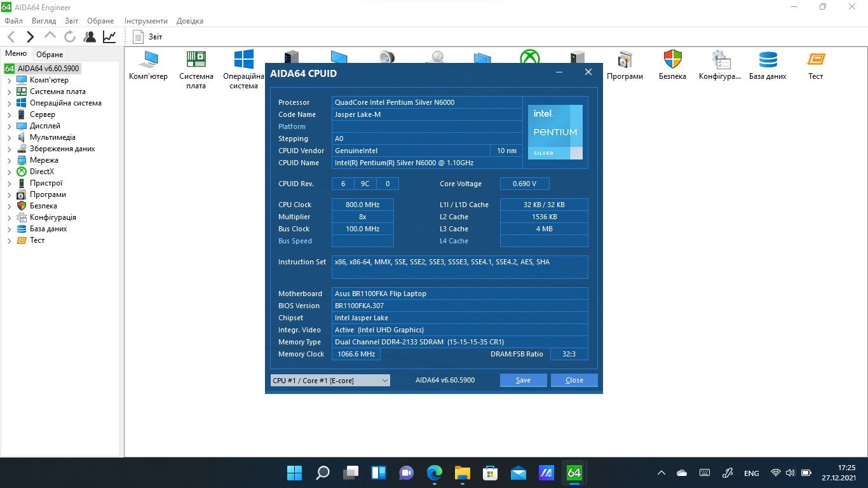The image size is (868, 488).
Task: Expand the Сервер tree node
Action: pos(9,114)
